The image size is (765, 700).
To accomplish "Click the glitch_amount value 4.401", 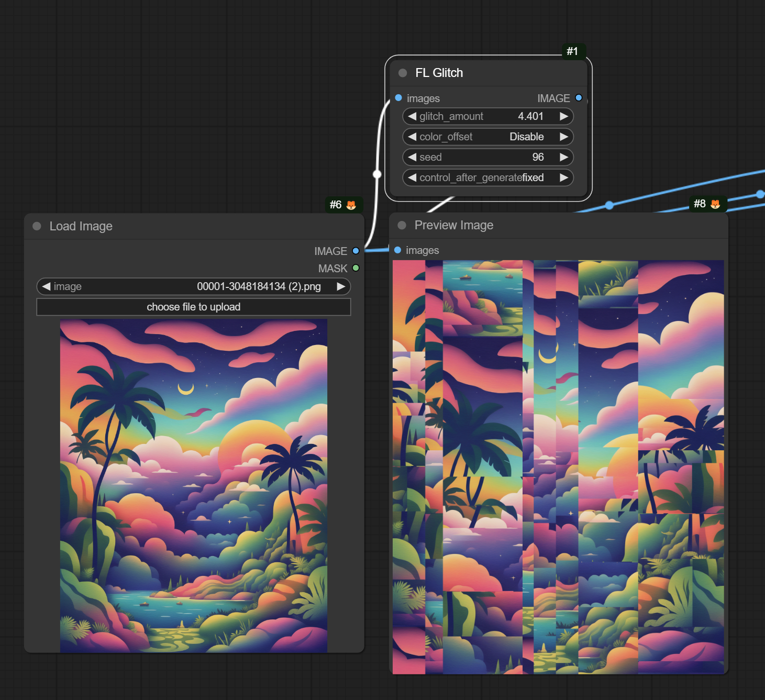I will coord(530,116).
